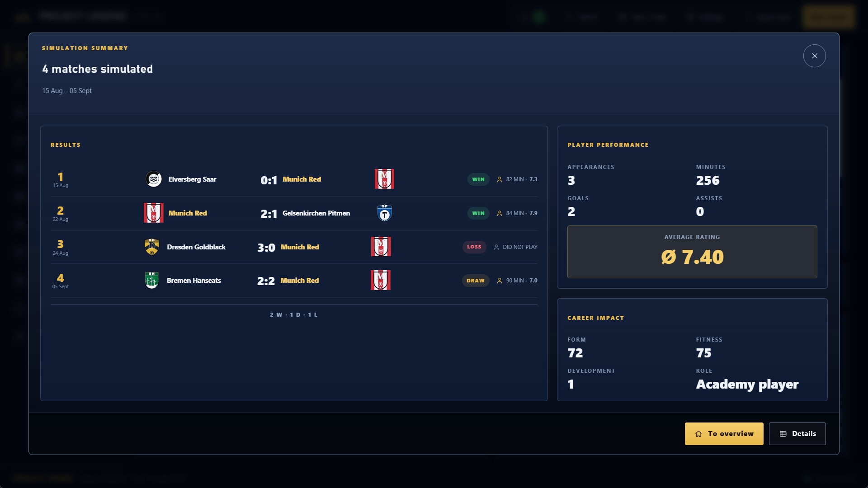This screenshot has width=868, height=488.
Task: Click the 2:1 score
Action: (269, 214)
